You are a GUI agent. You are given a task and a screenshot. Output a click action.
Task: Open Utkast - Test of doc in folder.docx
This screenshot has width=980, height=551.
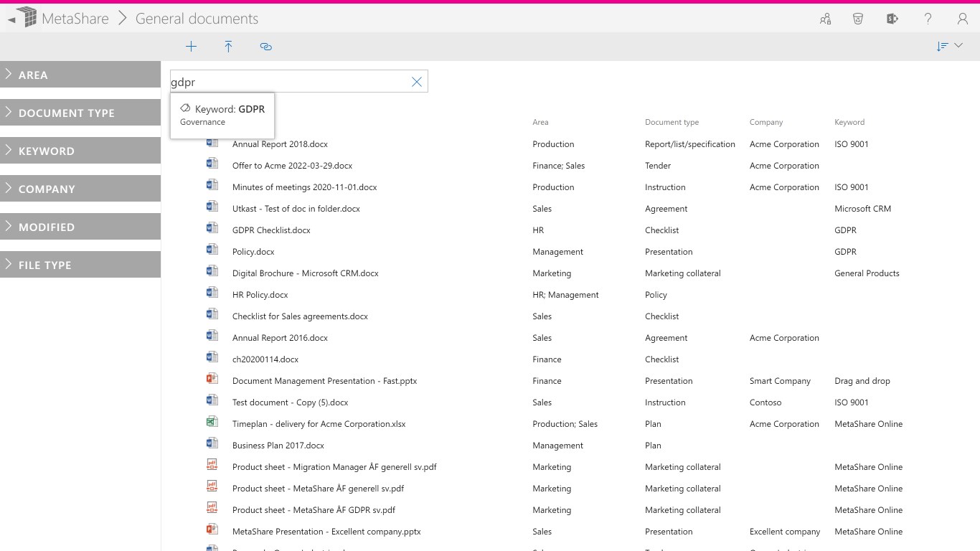tap(296, 209)
